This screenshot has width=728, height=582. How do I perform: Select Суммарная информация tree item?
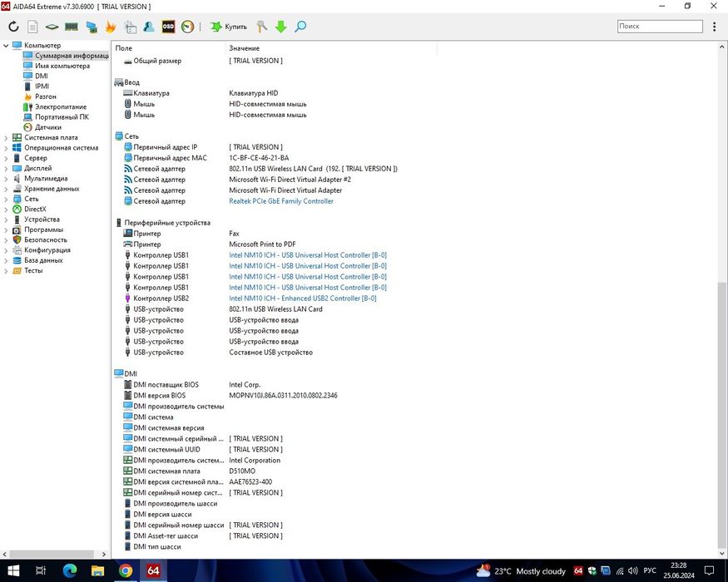[x=66, y=56]
